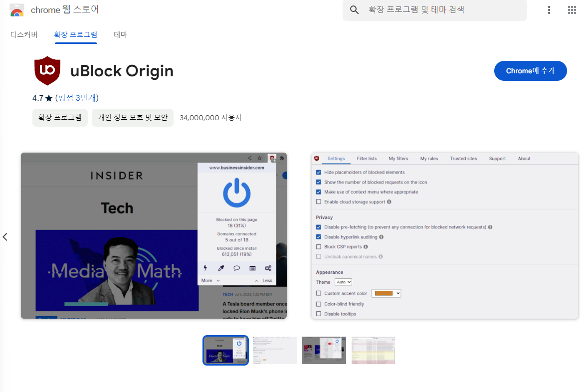Click info icon next to hyperlink auditing
This screenshot has width=585, height=392.
point(382,237)
